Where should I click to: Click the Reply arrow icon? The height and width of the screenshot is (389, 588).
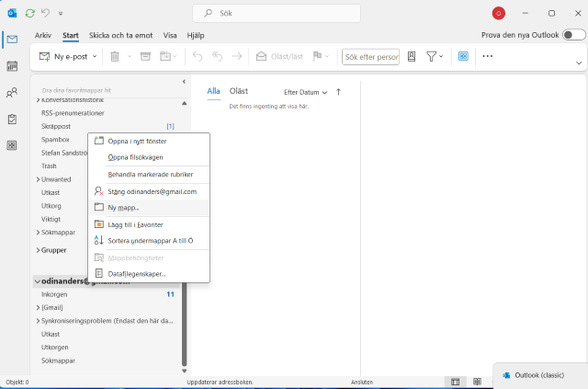(x=198, y=56)
